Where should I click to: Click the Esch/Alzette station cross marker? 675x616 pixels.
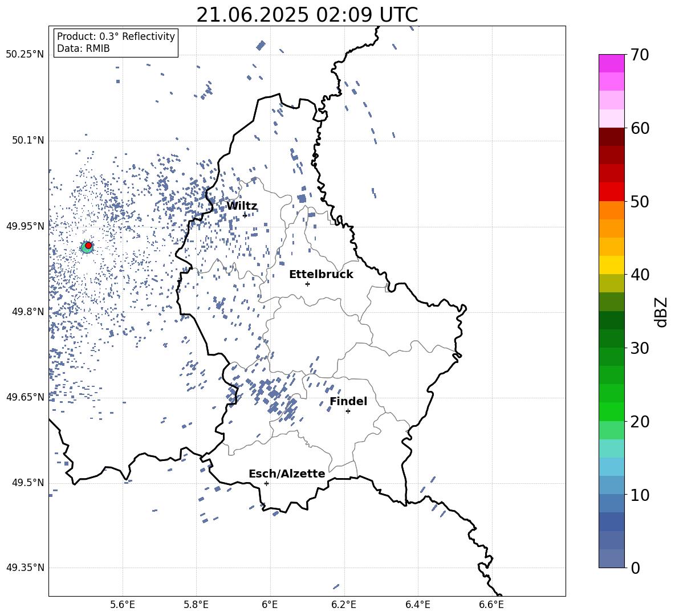click(x=266, y=483)
